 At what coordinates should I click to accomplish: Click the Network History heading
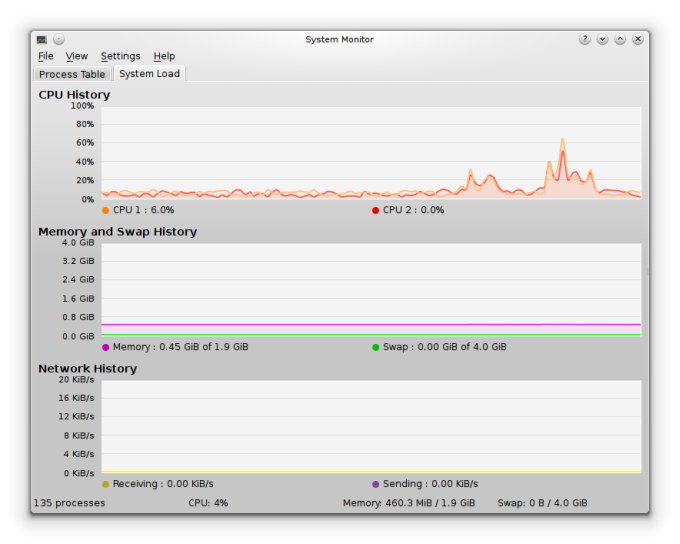coord(88,369)
